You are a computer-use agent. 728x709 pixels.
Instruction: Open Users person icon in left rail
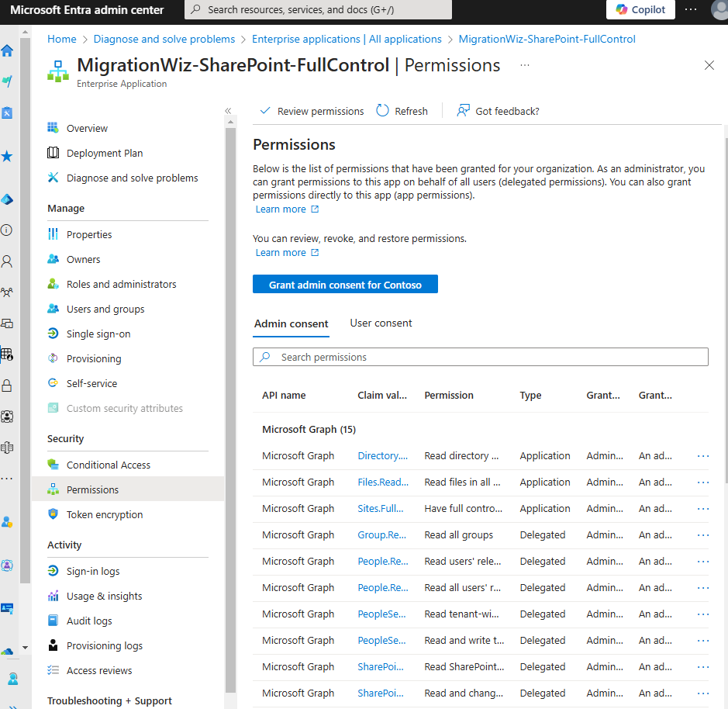7,261
